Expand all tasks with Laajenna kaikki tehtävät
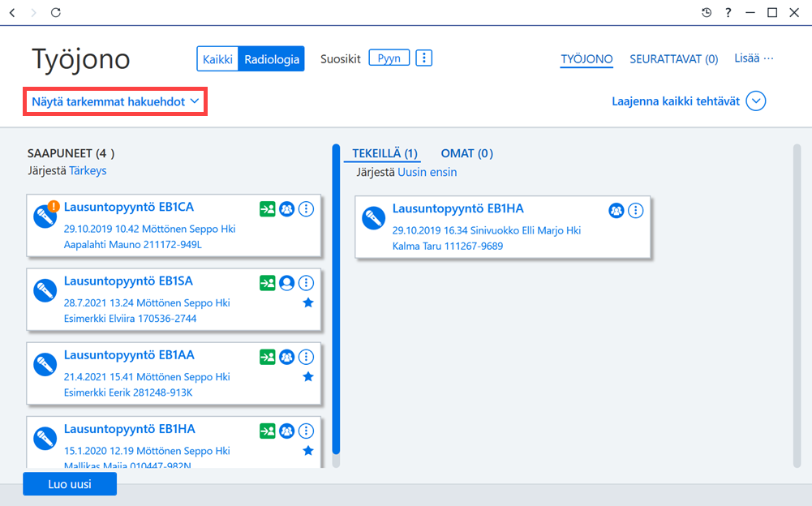This screenshot has width=812, height=506. click(x=688, y=101)
